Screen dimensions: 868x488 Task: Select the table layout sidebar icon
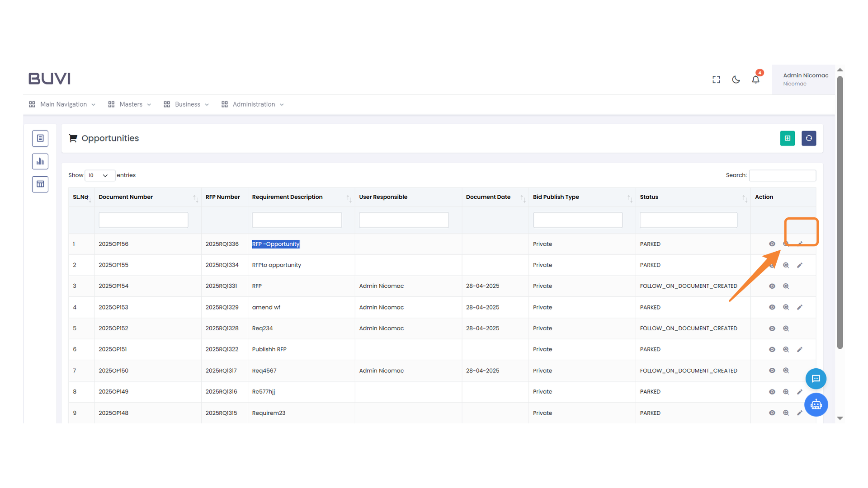[40, 184]
